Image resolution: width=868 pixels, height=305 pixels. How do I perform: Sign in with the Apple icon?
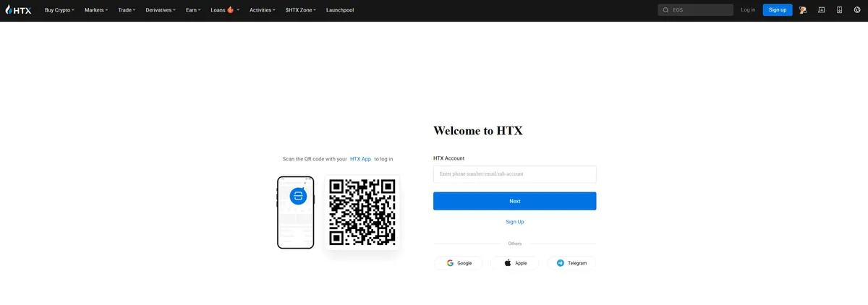point(508,263)
